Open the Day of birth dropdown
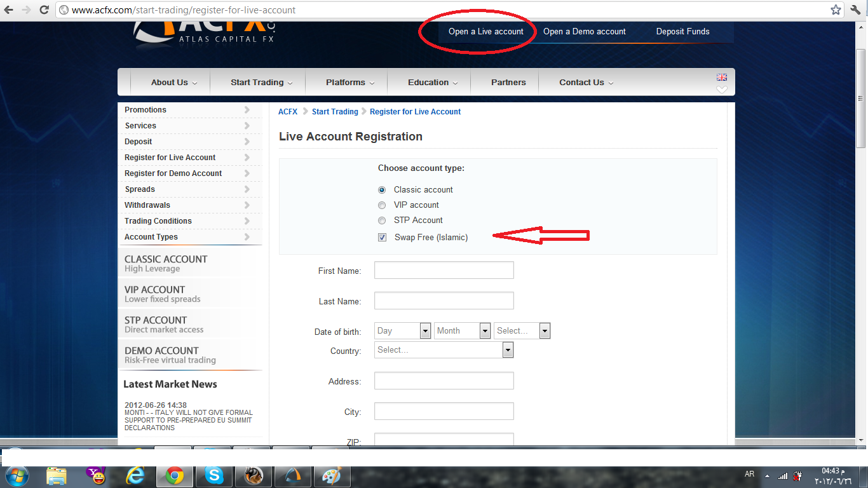The image size is (868, 488). pyautogui.click(x=403, y=331)
